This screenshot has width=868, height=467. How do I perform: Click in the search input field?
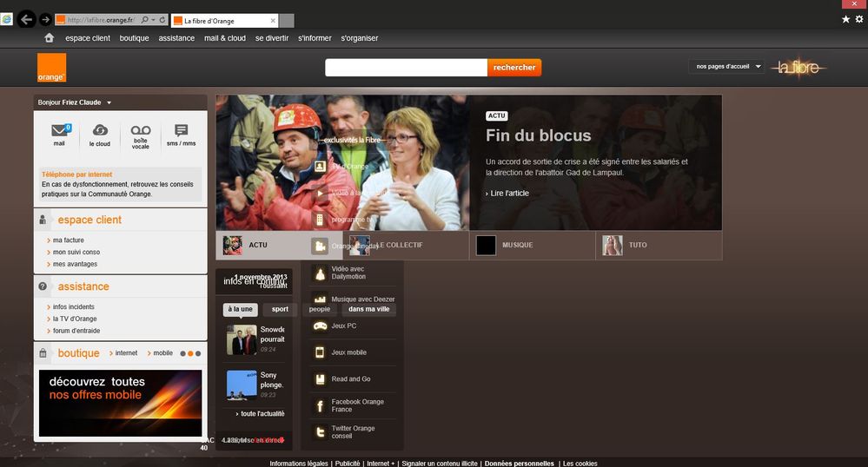(x=406, y=68)
